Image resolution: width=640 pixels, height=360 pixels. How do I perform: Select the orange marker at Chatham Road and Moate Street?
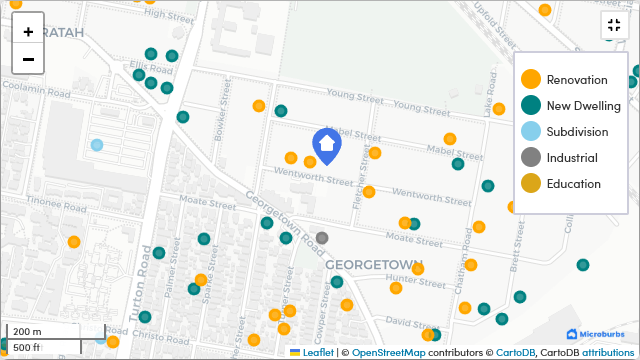[479, 227]
